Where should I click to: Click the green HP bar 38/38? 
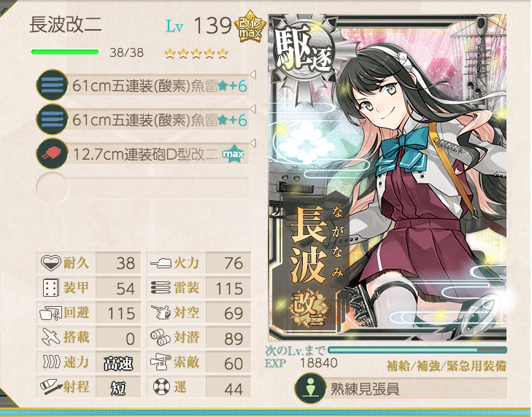click(x=65, y=52)
